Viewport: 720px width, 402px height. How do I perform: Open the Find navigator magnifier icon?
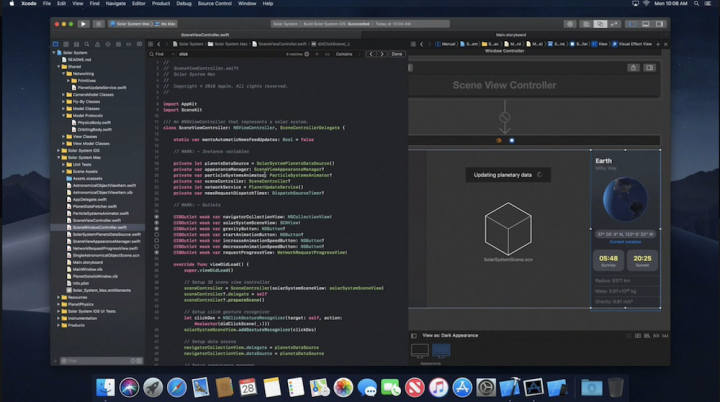coord(87,44)
